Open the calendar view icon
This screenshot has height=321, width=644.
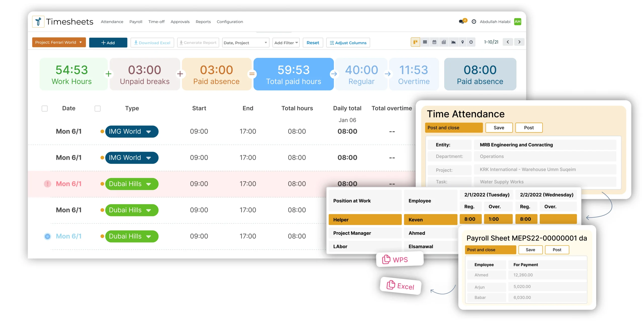[x=434, y=42]
